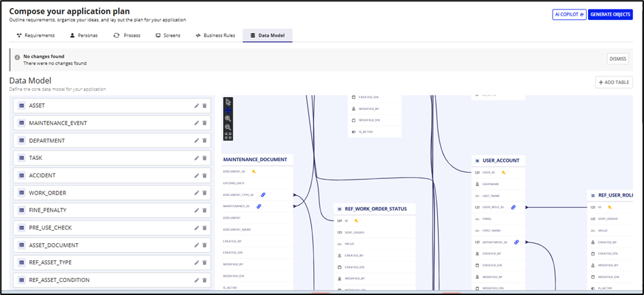The height and width of the screenshot is (295, 644).
Task: Click the USER_ACCOUNT table header in diagram
Action: pyautogui.click(x=498, y=160)
